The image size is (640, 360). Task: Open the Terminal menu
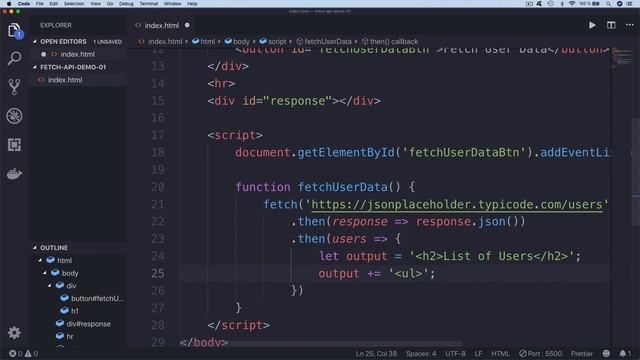tap(149, 4)
